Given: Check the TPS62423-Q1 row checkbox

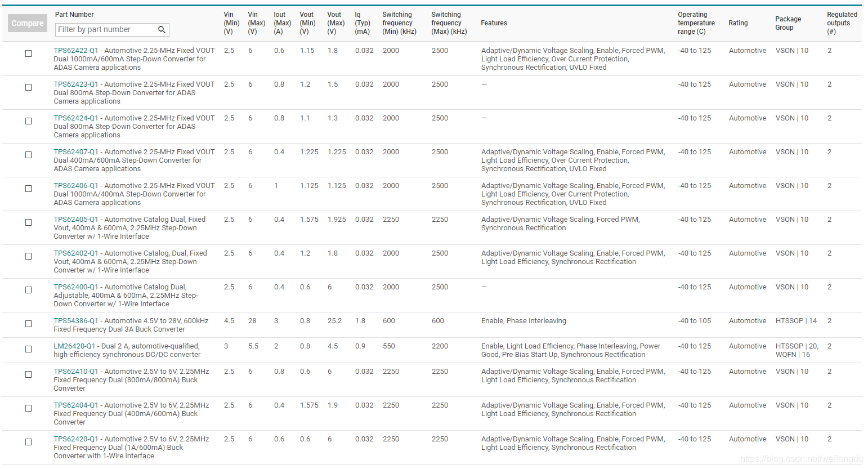Looking at the screenshot, I should click(x=28, y=87).
